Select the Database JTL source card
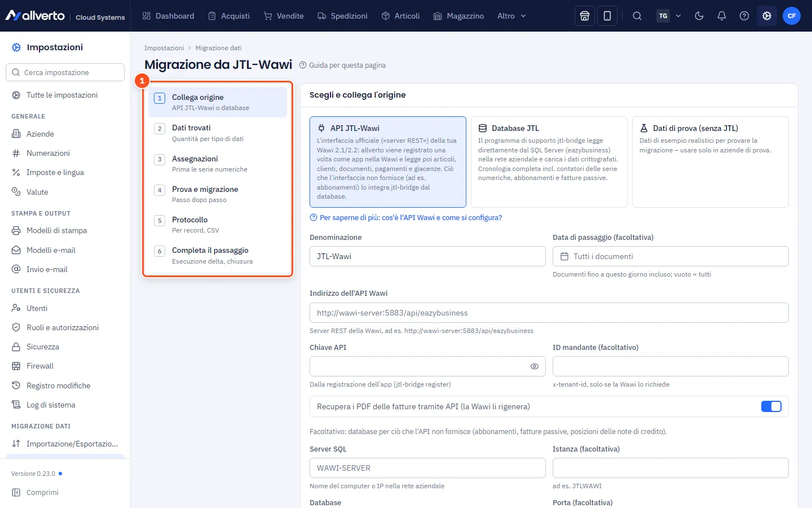Image resolution: width=812 pixels, height=508 pixels. coord(549,162)
